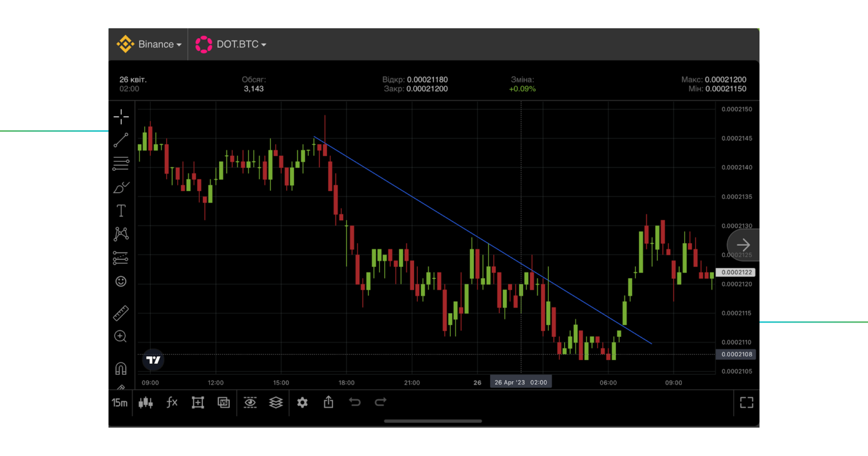This screenshot has width=868, height=456.
Task: Toggle fullscreen chart mode
Action: 746,403
